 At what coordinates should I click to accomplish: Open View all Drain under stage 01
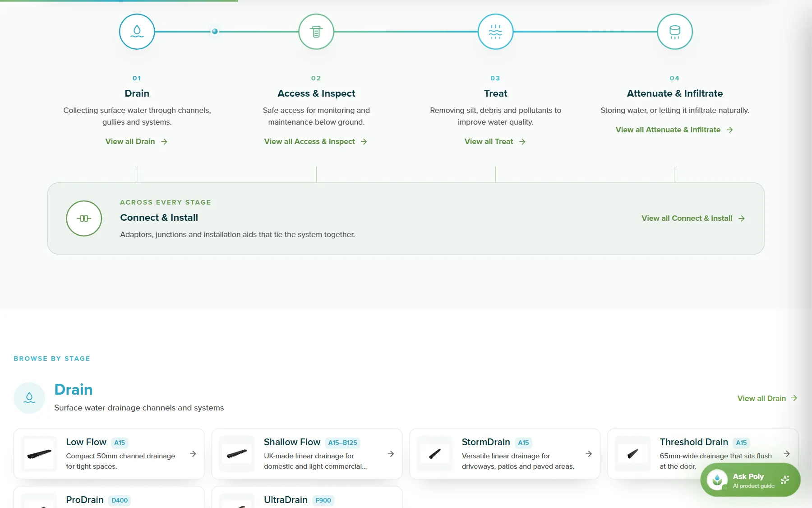(136, 142)
